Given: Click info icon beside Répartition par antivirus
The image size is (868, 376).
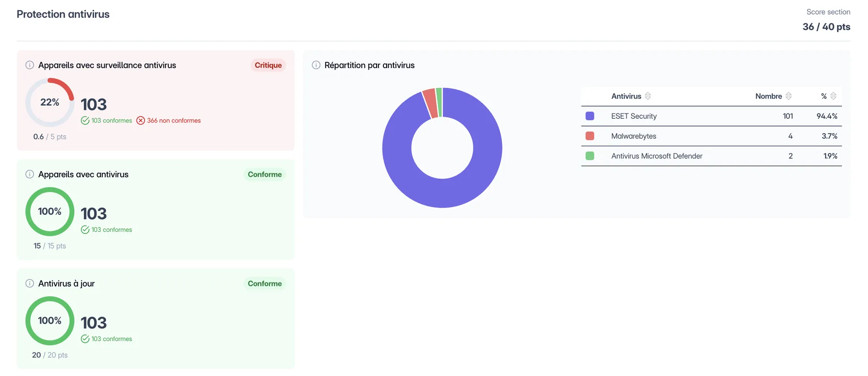Looking at the screenshot, I should (316, 65).
